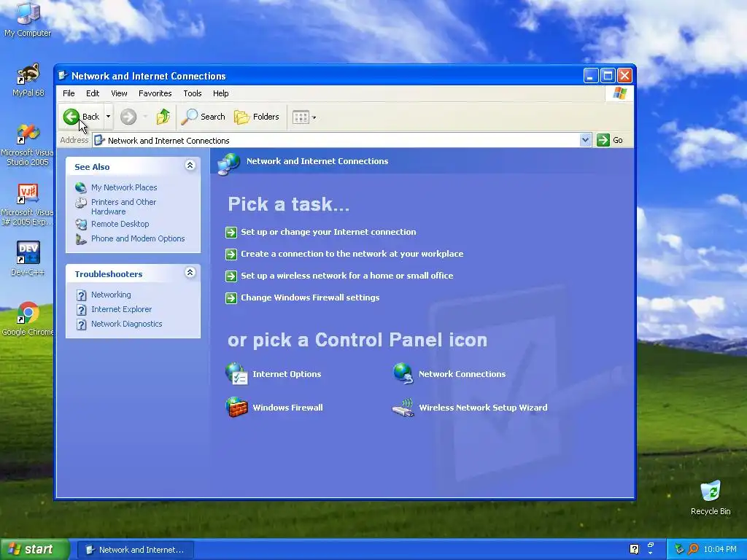Open the Internet Options icon

236,374
